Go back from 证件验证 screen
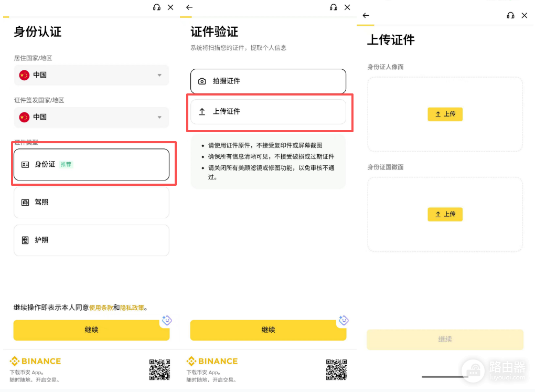Screen dimensions: 535x392 click(189, 7)
